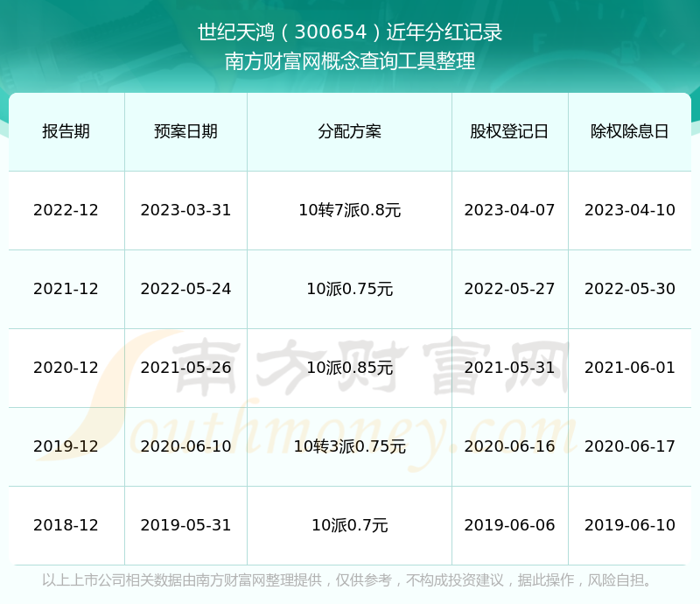Click ex-dividend date 2023-04-10
The width and height of the screenshot is (700, 604).
point(629,210)
